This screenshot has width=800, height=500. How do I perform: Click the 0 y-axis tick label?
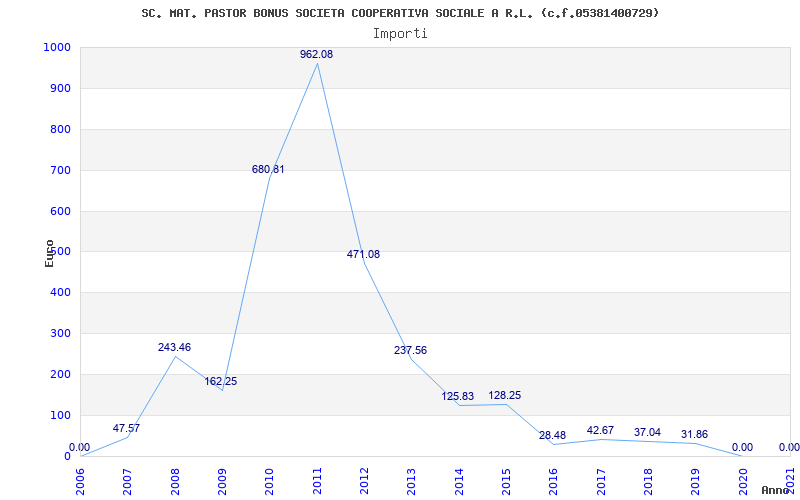pos(67,456)
